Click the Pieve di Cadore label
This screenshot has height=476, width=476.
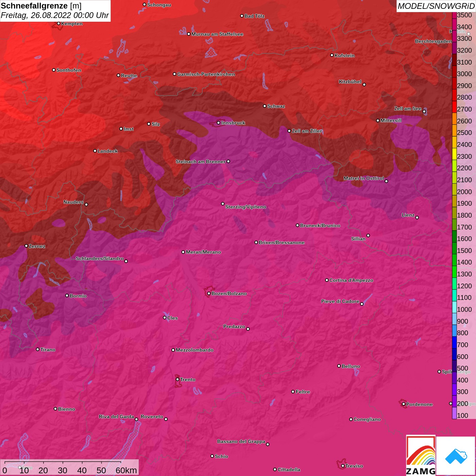pos(340,301)
